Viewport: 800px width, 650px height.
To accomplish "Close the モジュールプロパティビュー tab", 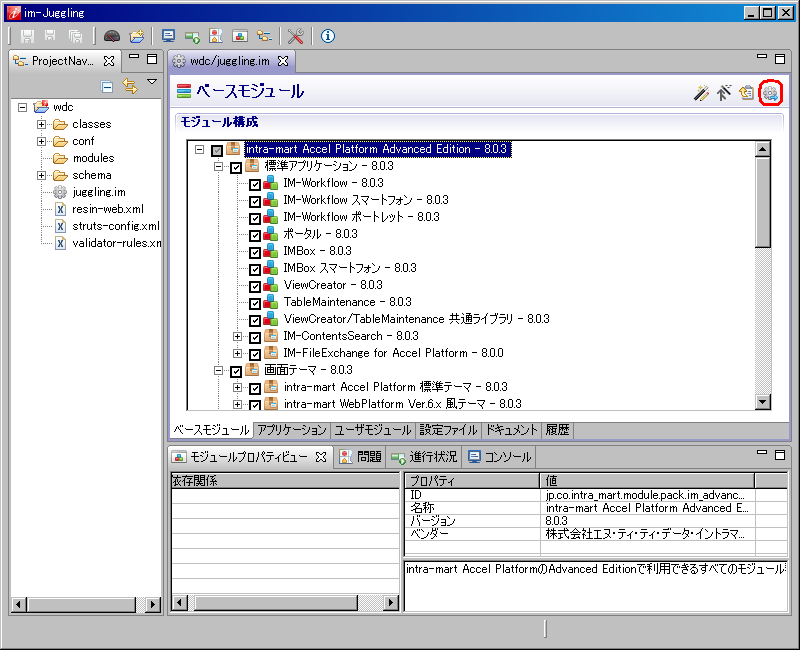I will (x=321, y=457).
